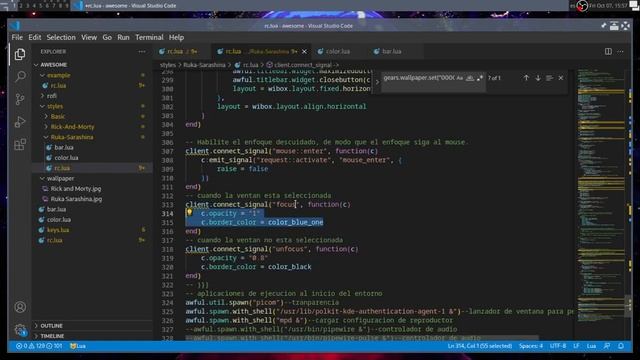Change encoding via UTF-8 indicator

coord(558,346)
